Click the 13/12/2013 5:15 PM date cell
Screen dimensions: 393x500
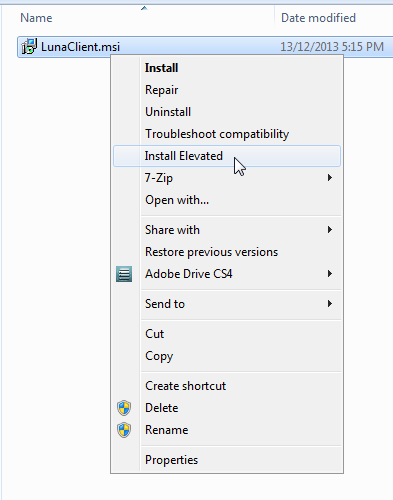(332, 47)
